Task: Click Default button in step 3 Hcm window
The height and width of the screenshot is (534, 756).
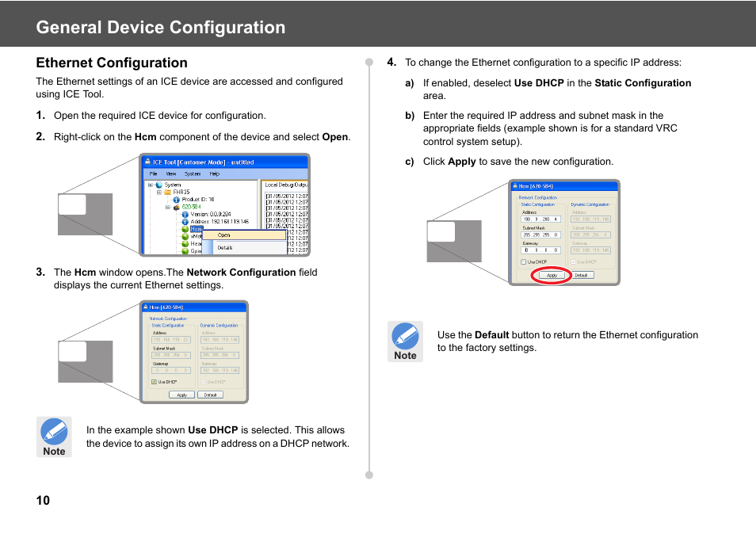Action: click(210, 395)
